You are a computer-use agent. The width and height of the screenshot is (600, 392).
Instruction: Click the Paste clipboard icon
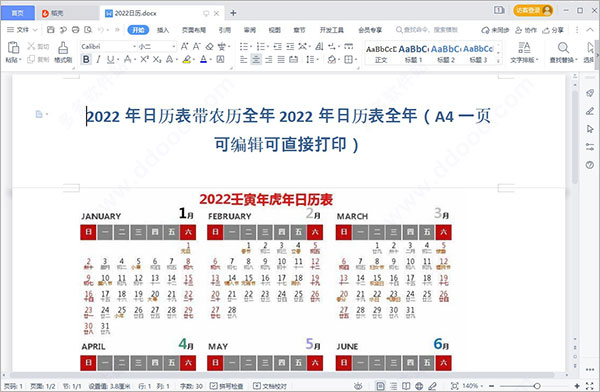coord(13,48)
